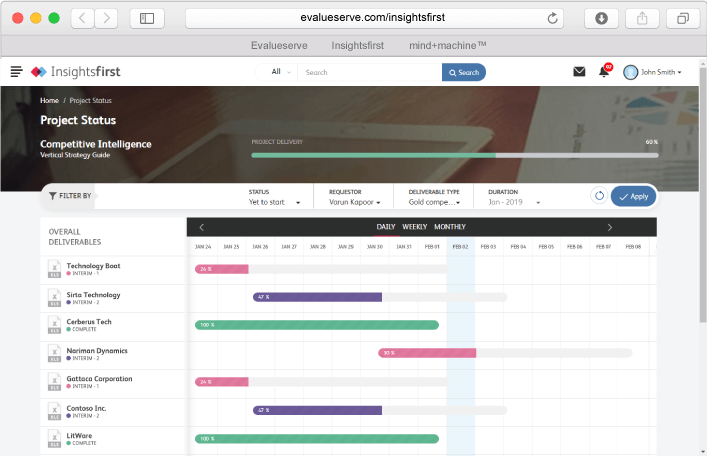Open the mail envelope icon
Viewport: 707px width, 456px height.
tap(579, 72)
